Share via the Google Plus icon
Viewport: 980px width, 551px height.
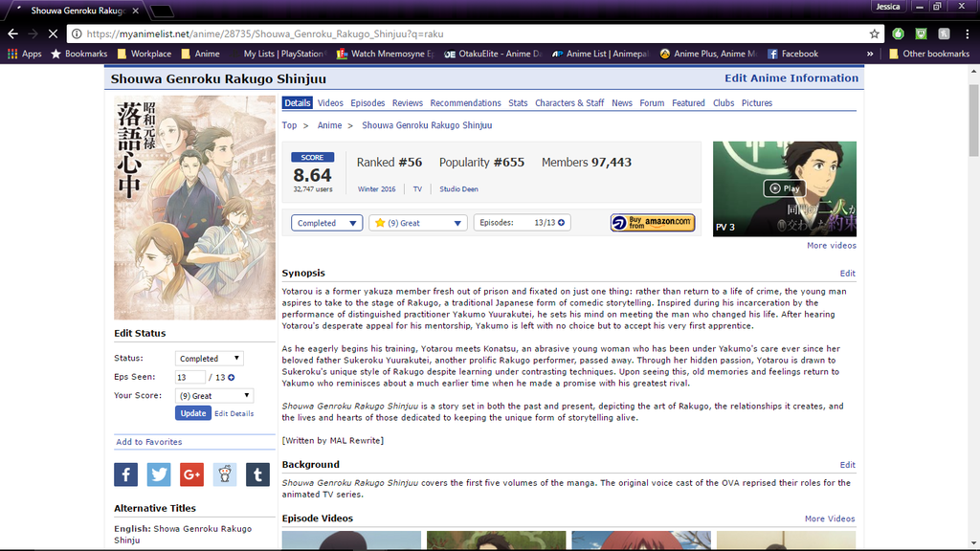click(191, 474)
